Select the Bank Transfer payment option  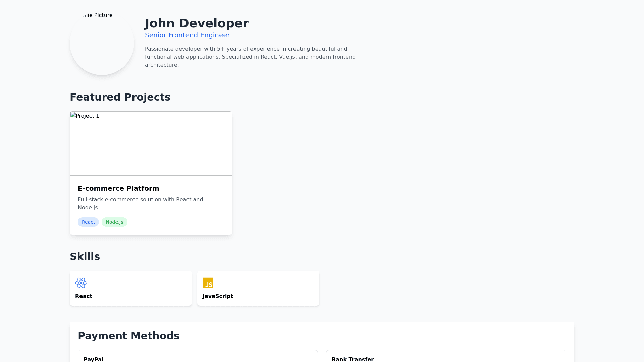446,357
